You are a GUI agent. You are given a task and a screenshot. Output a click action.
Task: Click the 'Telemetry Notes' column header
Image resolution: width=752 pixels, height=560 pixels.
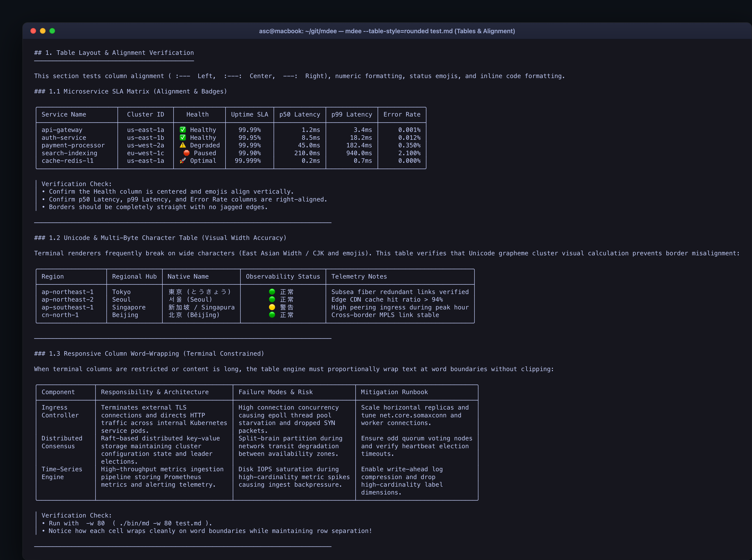[359, 277]
